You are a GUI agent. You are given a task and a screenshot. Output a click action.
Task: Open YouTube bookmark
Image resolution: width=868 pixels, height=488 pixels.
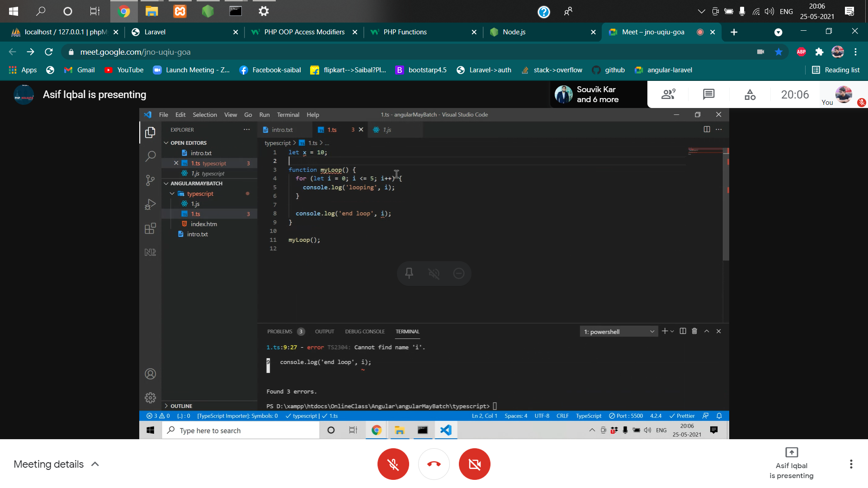124,70
